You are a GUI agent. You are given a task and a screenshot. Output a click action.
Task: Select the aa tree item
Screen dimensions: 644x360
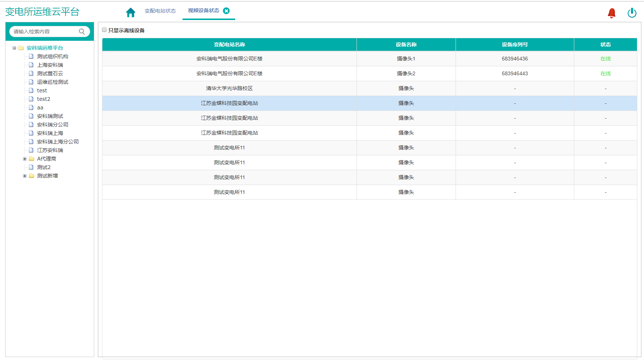(x=40, y=108)
